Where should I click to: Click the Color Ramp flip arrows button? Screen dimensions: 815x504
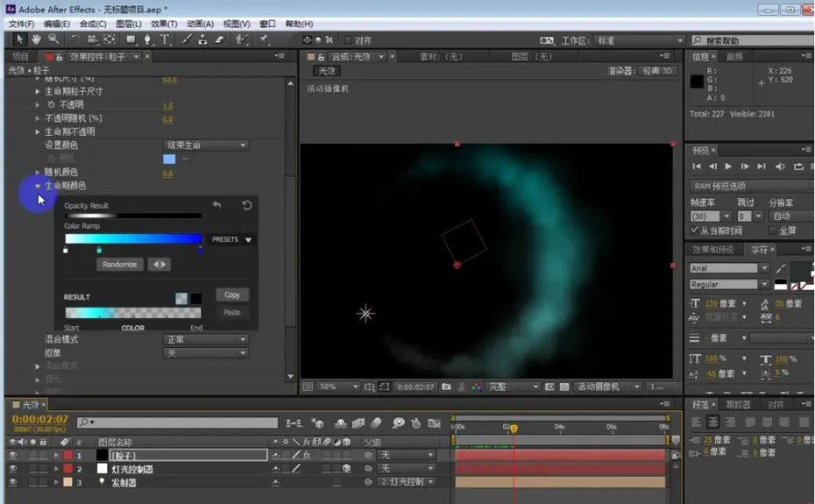click(x=159, y=264)
